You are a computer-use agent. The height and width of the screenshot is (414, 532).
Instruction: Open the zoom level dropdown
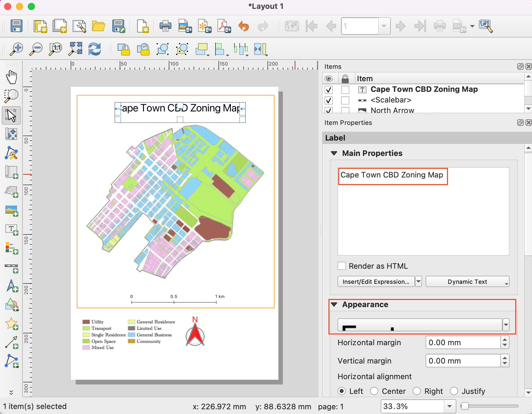coord(449,406)
